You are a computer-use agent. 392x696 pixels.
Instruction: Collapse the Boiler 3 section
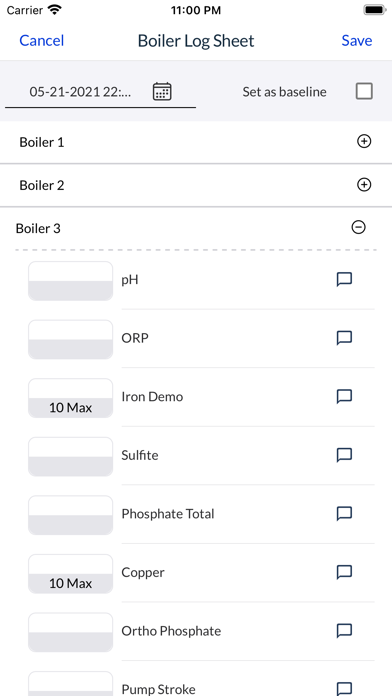pos(358,227)
